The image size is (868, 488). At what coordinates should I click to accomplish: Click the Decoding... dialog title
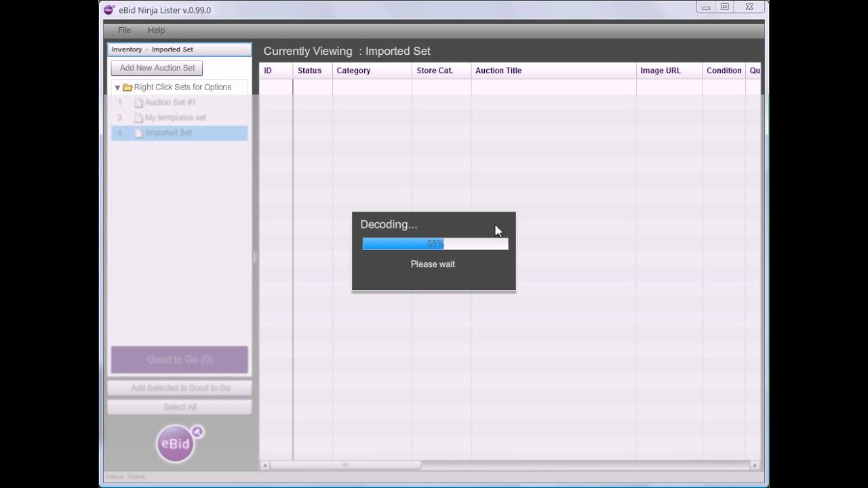coord(389,224)
